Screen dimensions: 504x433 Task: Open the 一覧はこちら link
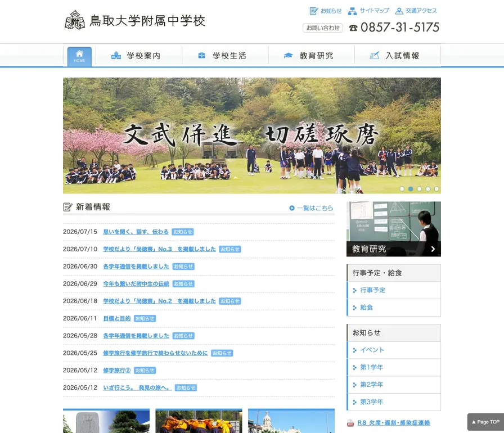(314, 208)
